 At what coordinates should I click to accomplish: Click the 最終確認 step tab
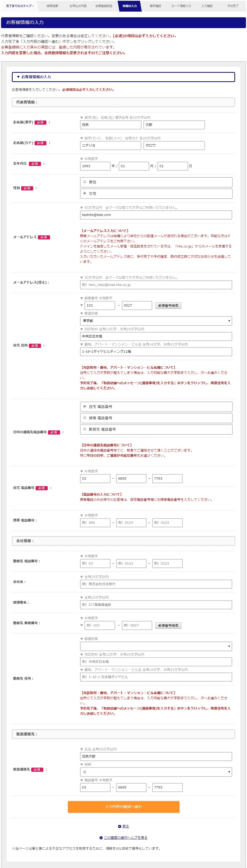(155, 6)
